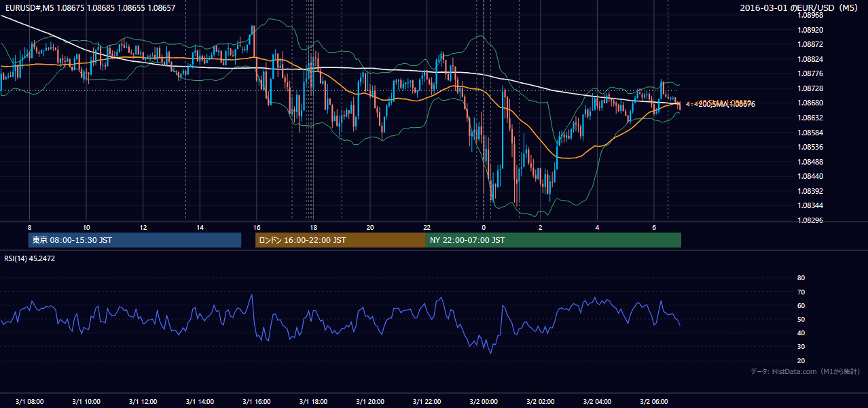Image resolution: width=868 pixels, height=408 pixels.
Task: Click the 2016-03-01 のEUR/USD (M5) chart title
Action: tap(800, 8)
